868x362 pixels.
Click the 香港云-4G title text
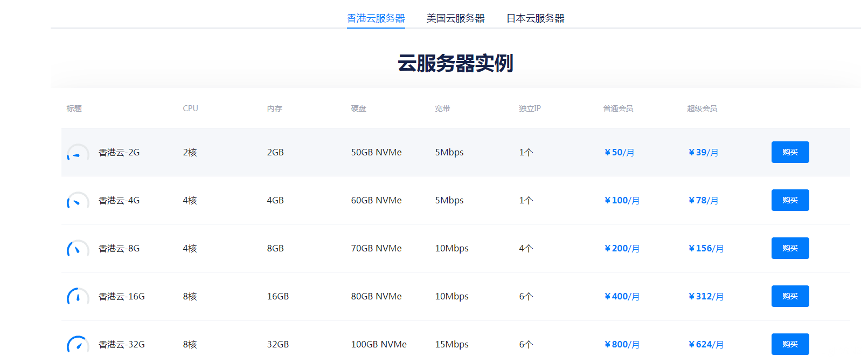coord(119,201)
